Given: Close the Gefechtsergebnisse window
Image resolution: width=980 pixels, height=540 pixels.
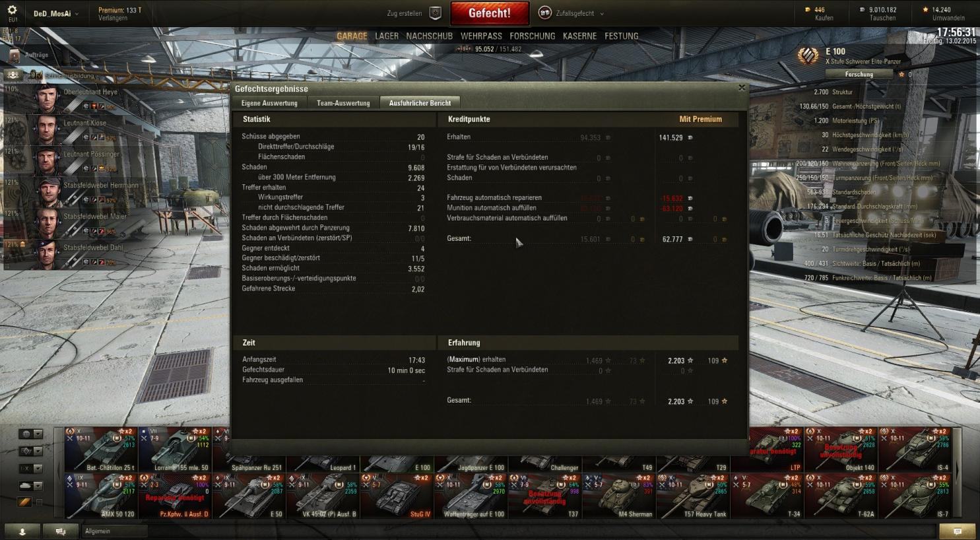Looking at the screenshot, I should point(742,88).
